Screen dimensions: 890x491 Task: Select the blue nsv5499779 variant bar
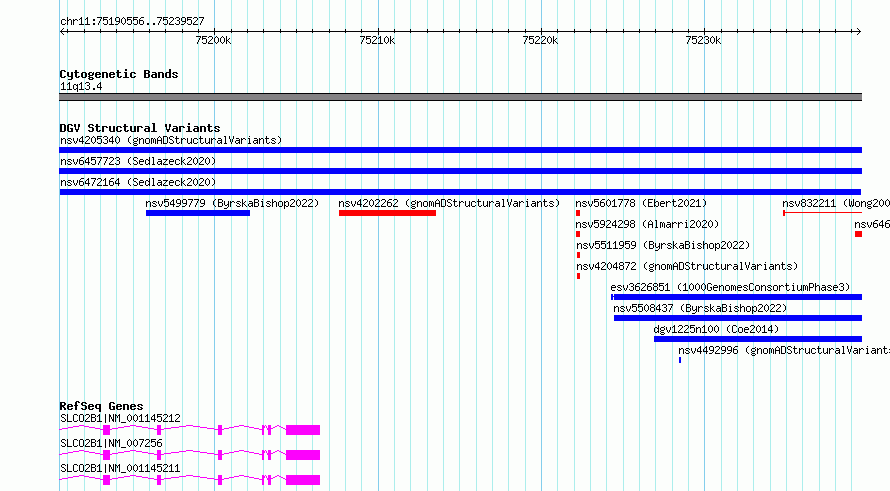click(x=198, y=213)
